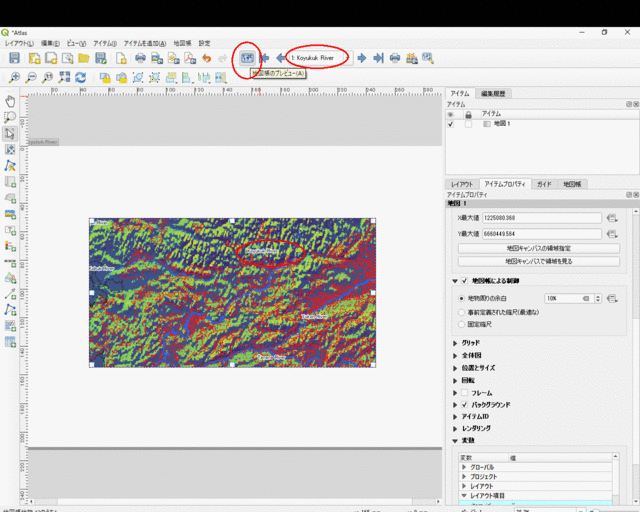This screenshot has height=512, width=640.
Task: Go to next atlas feature
Action: click(x=362, y=58)
